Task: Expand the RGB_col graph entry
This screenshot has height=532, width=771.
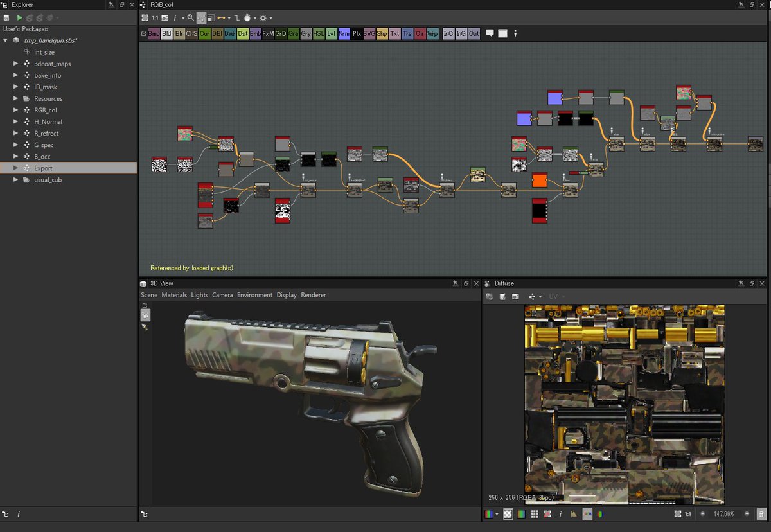Action: (x=16, y=110)
